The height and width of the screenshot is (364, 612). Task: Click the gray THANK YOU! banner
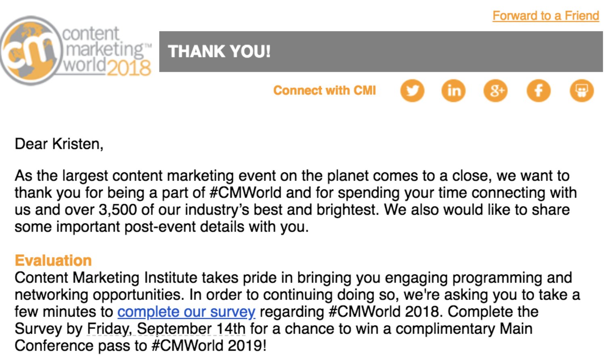[x=381, y=52]
